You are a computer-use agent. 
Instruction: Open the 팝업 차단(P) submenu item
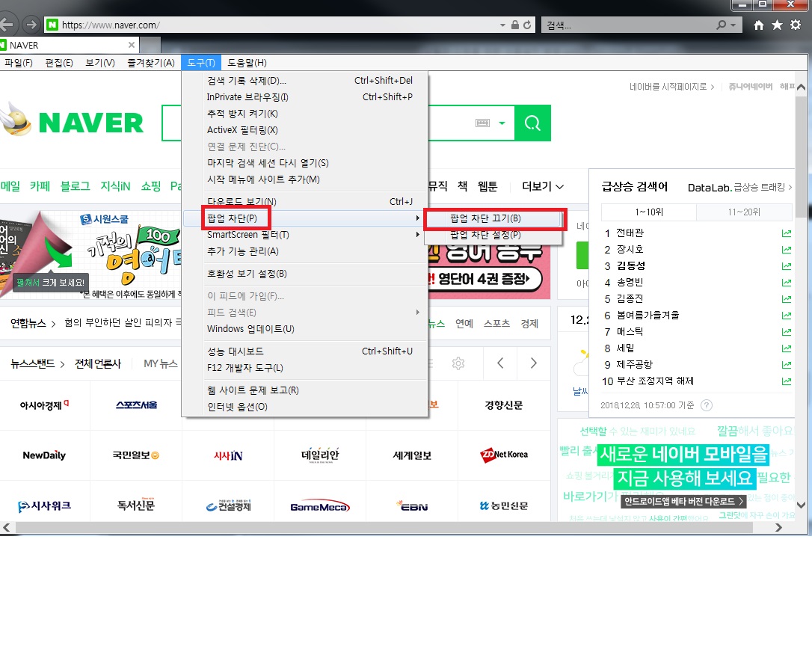pyautogui.click(x=306, y=218)
